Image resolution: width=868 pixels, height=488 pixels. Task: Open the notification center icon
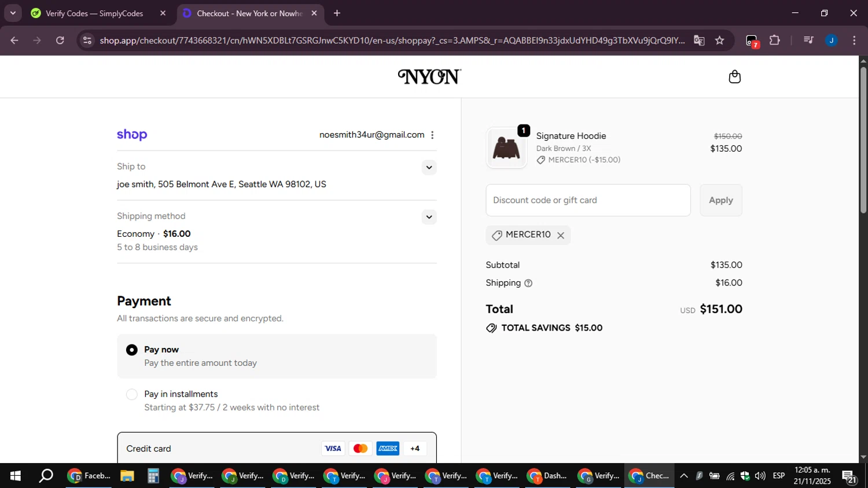pyautogui.click(x=849, y=477)
